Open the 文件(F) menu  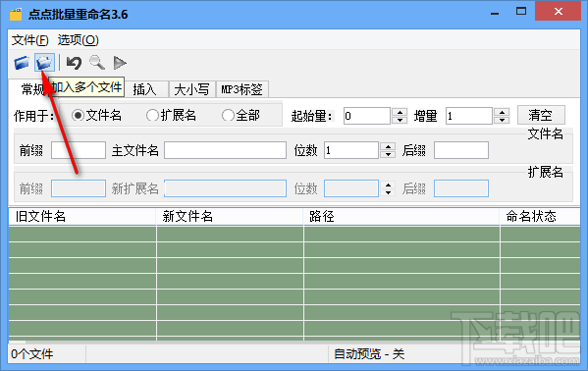click(30, 40)
